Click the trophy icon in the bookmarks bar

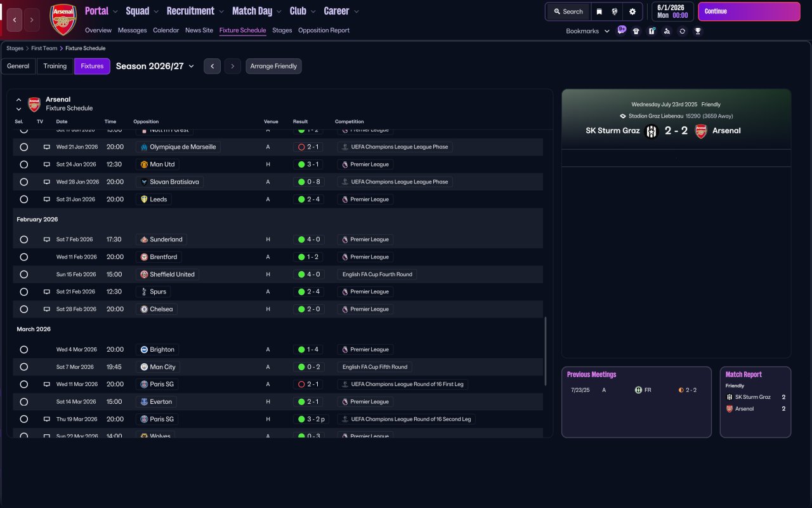698,31
